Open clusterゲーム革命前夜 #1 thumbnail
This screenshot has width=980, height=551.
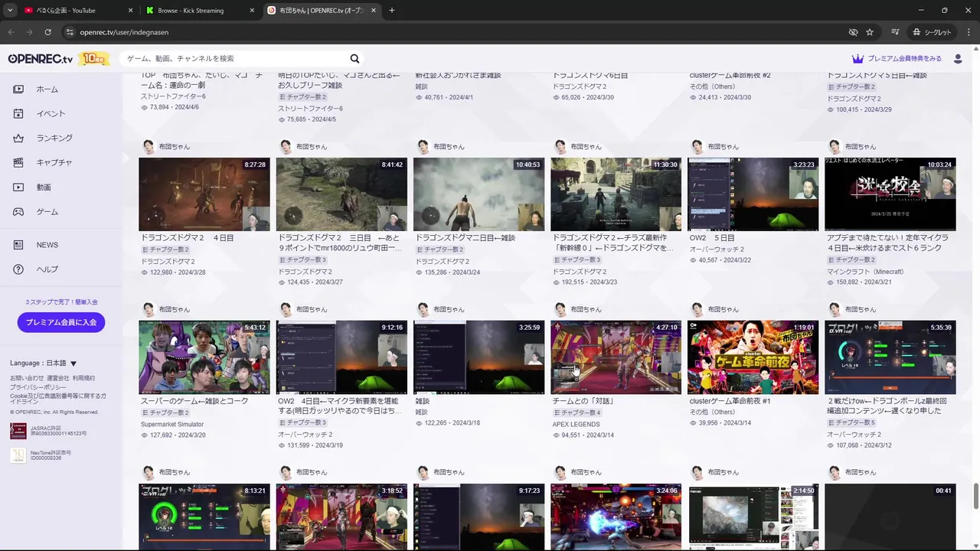(753, 357)
